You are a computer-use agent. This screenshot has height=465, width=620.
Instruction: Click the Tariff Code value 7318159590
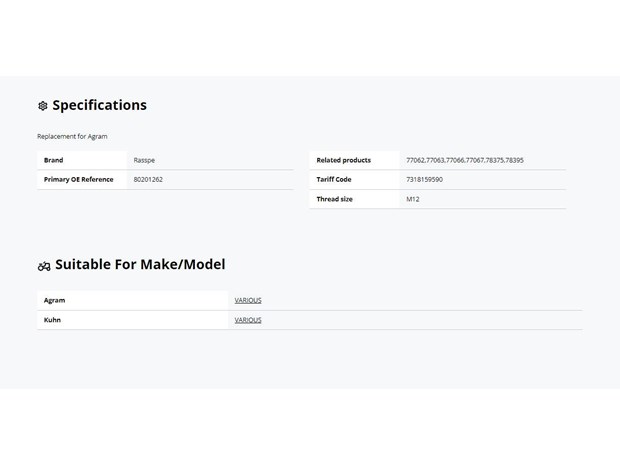tap(425, 180)
